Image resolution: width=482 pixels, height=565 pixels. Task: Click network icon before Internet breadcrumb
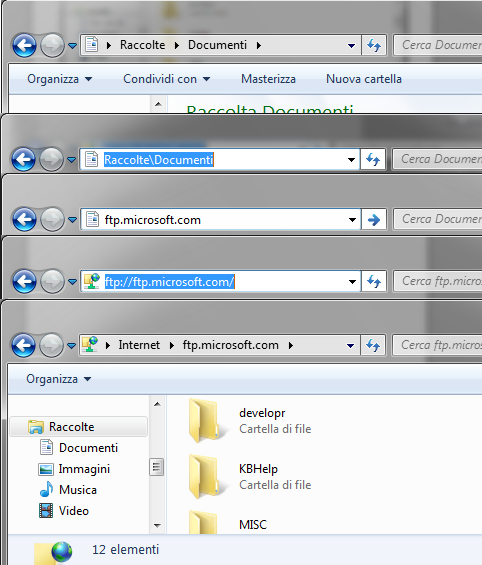[x=90, y=344]
